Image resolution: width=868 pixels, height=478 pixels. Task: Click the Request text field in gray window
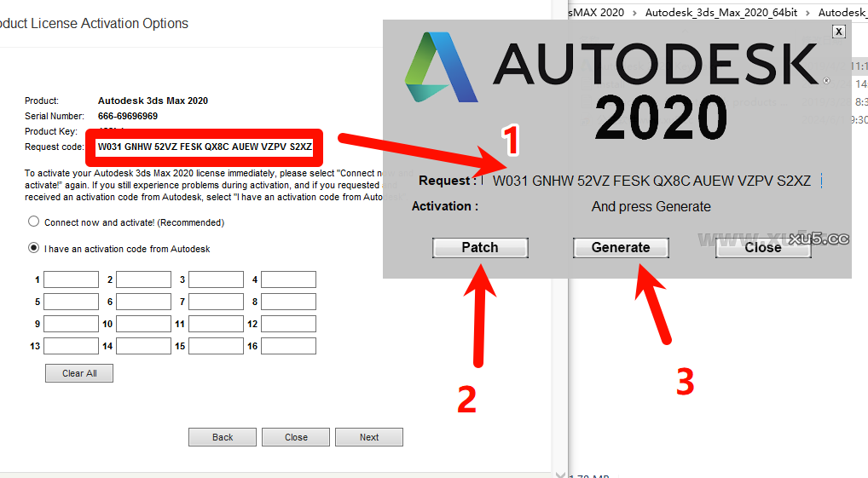click(651, 181)
